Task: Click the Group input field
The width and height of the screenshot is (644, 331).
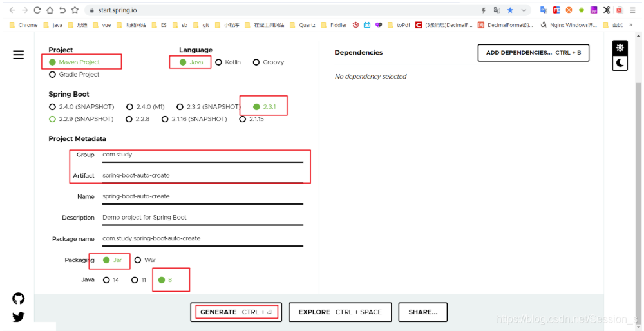Action: pos(203,155)
